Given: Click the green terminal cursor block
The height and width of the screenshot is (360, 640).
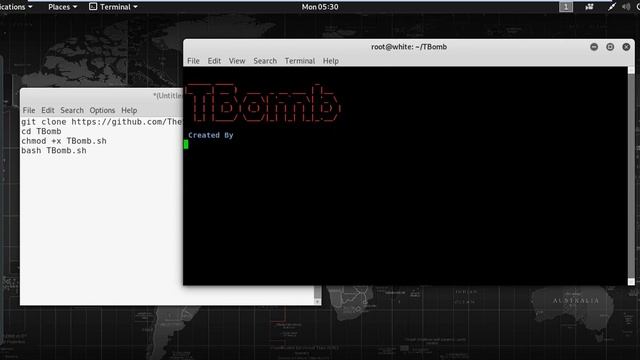Looking at the screenshot, I should (186, 144).
